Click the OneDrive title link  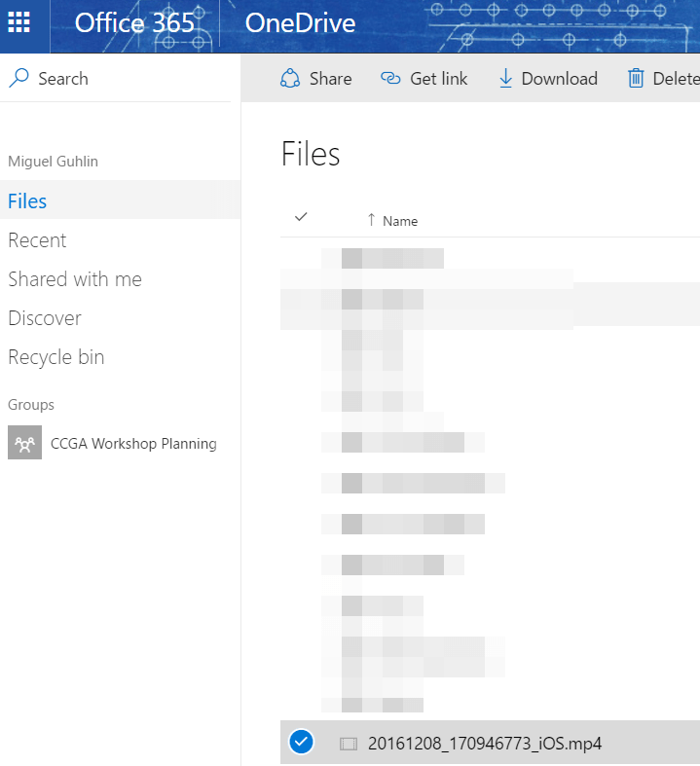pyautogui.click(x=300, y=23)
